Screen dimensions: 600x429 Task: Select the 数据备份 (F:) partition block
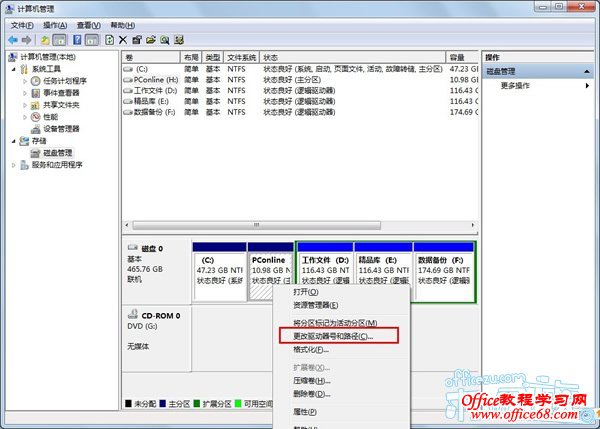coord(444,272)
